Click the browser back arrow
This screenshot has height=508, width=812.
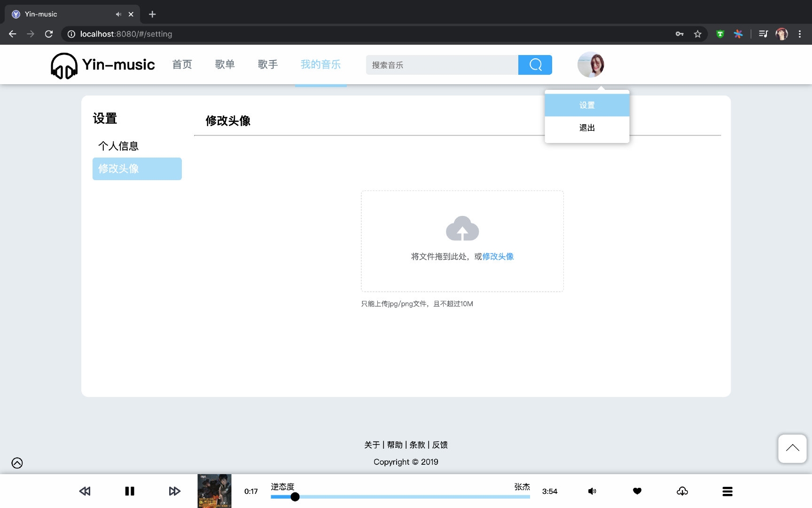point(13,34)
